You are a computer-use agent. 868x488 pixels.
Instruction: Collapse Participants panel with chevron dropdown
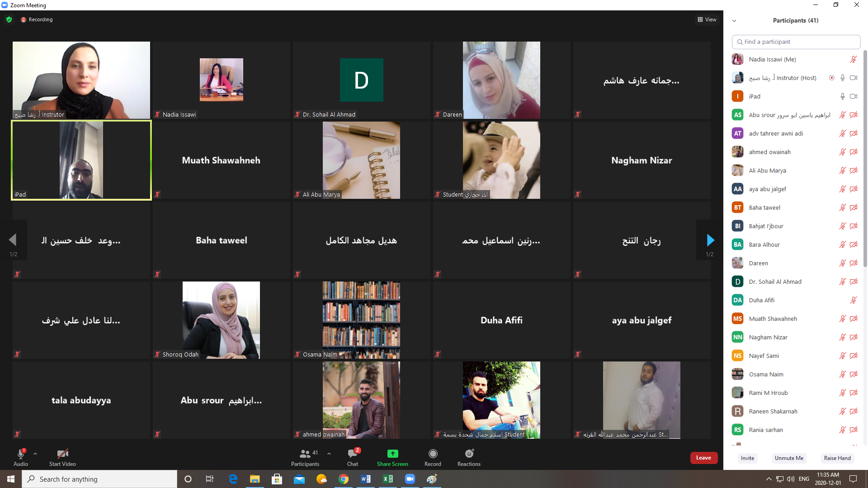(734, 21)
